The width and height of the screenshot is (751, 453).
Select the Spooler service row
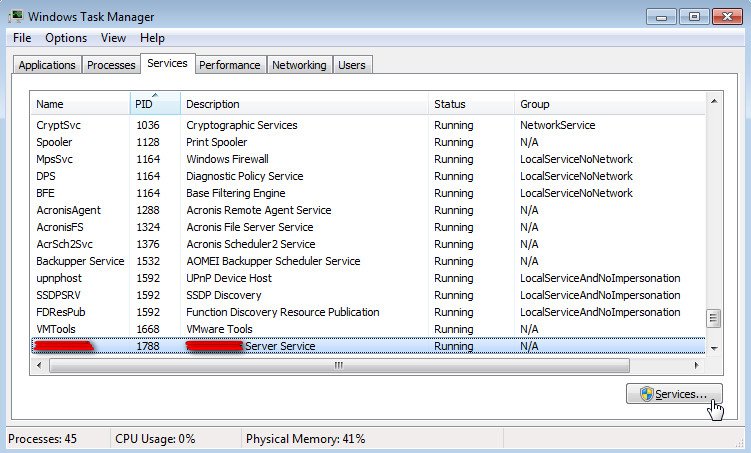click(x=54, y=142)
